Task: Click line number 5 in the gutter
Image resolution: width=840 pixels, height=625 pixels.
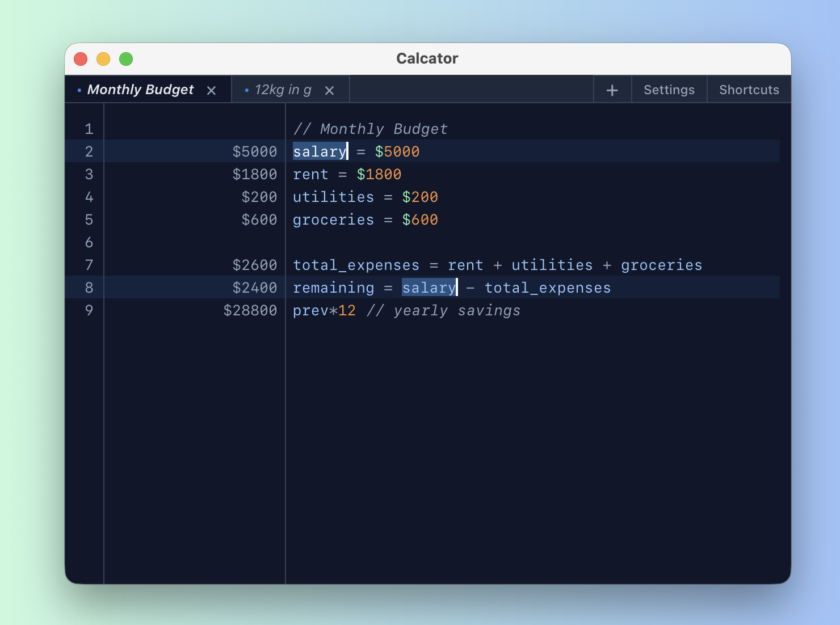Action: coord(89,219)
